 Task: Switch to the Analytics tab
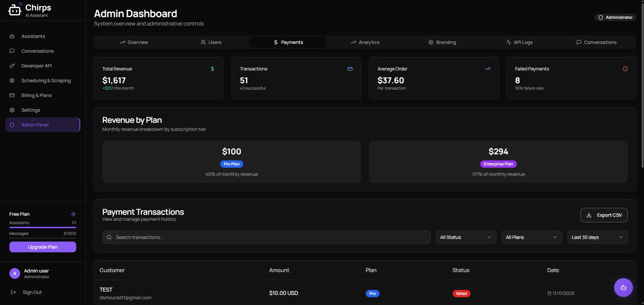point(365,42)
